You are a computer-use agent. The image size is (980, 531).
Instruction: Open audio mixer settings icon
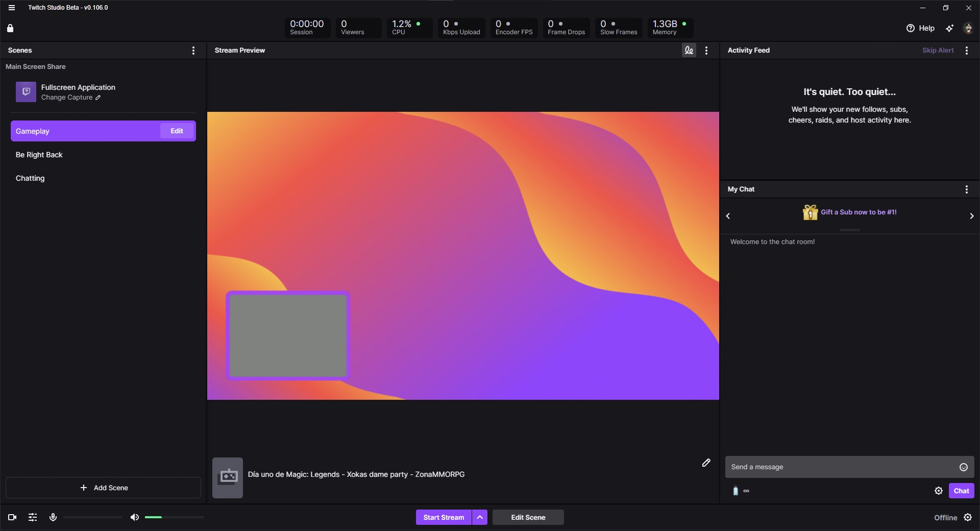33,517
